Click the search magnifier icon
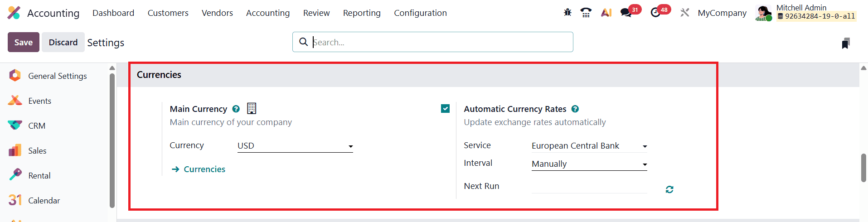Screen dimensions: 868x222 point(303,42)
